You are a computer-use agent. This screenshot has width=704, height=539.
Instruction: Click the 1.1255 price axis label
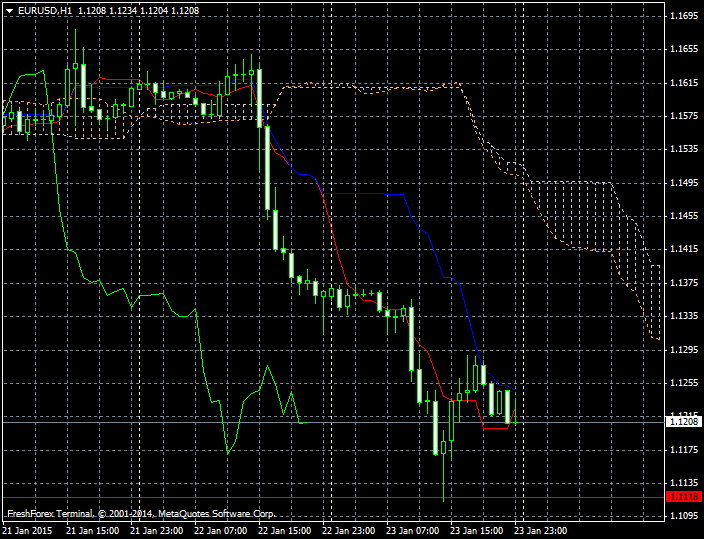coord(684,383)
